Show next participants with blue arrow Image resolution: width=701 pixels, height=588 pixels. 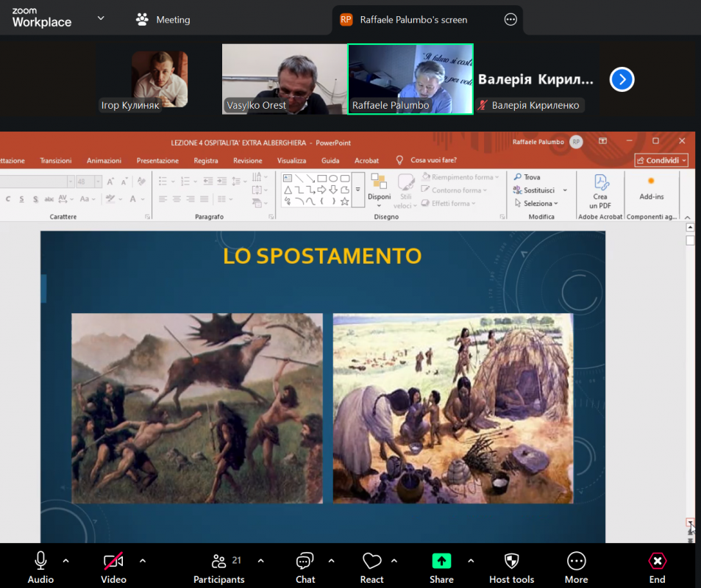click(622, 79)
